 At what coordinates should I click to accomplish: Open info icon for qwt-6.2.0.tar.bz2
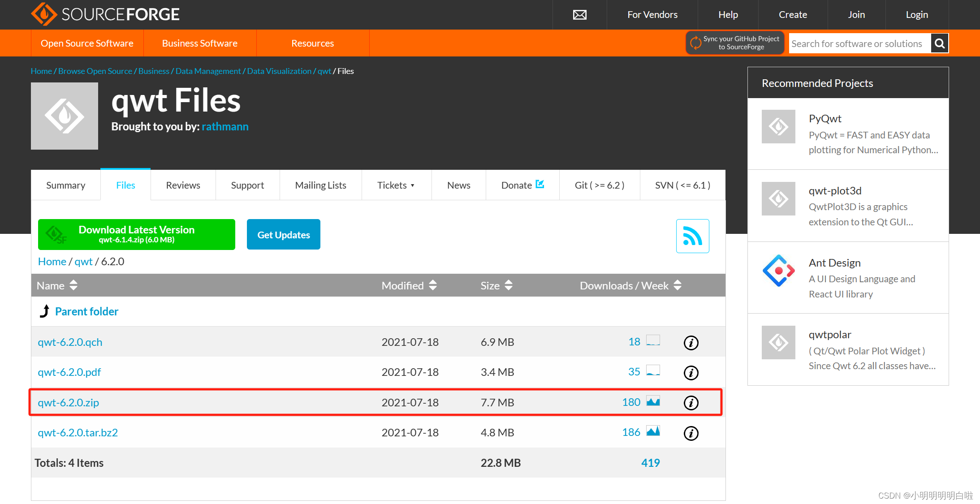[x=691, y=433]
